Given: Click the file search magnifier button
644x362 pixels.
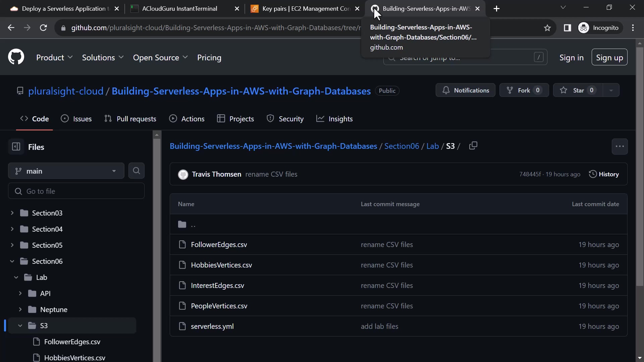Looking at the screenshot, I should pyautogui.click(x=136, y=171).
